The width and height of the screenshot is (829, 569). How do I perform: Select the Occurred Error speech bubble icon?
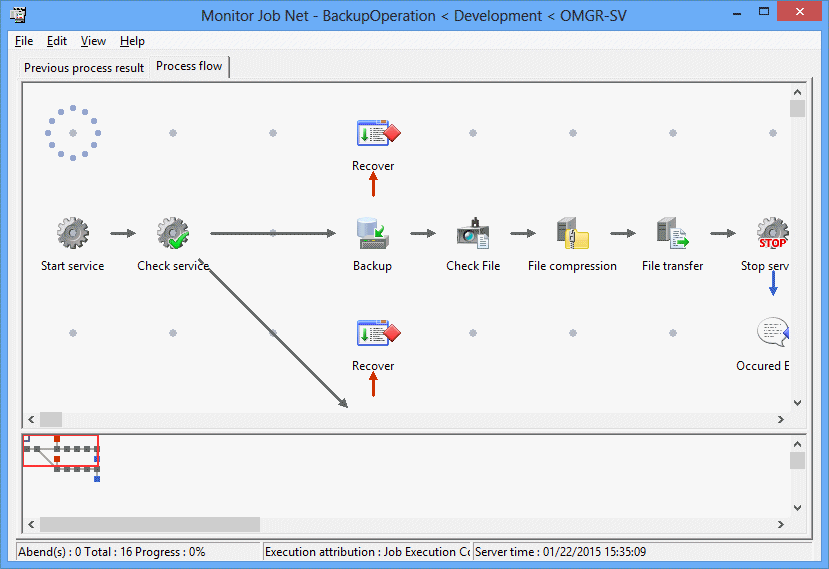[772, 333]
